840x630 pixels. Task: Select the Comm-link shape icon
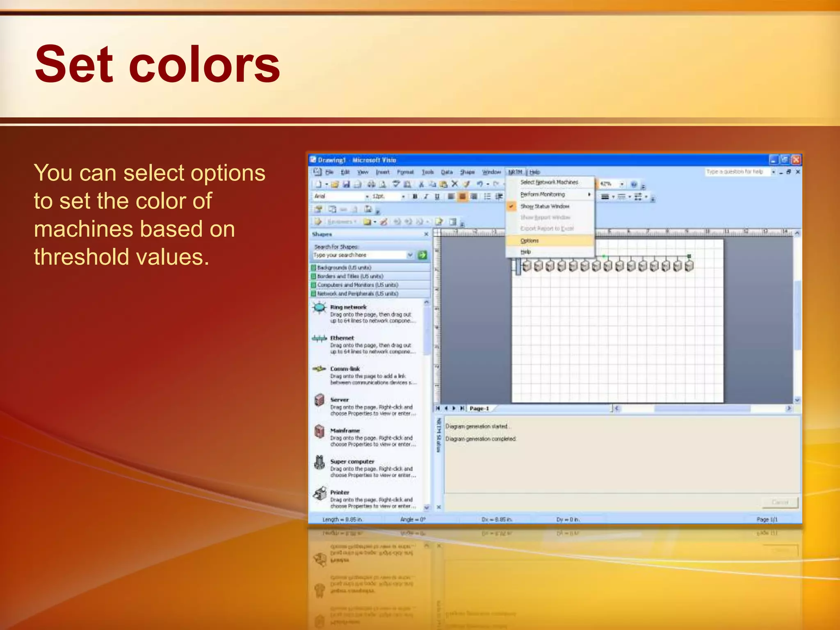point(319,369)
